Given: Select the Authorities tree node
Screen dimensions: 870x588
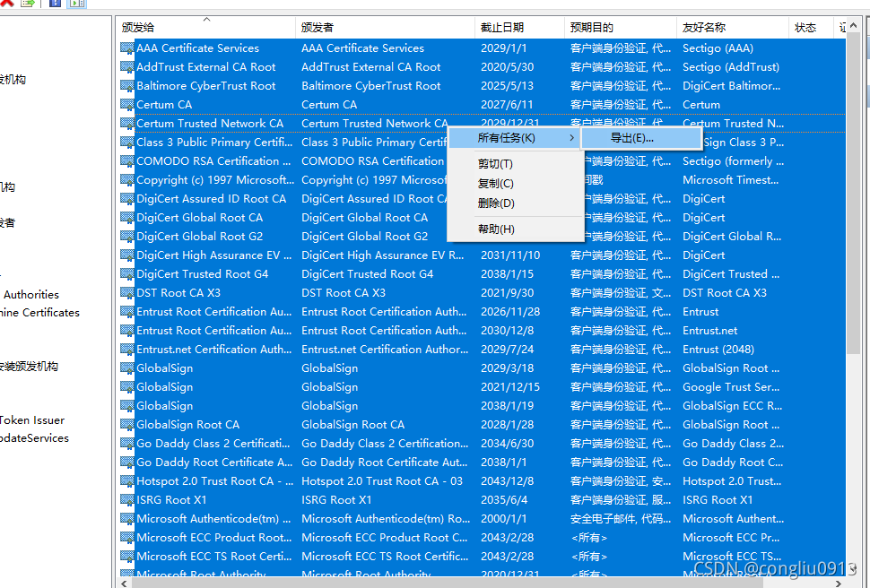Looking at the screenshot, I should pos(31,295).
